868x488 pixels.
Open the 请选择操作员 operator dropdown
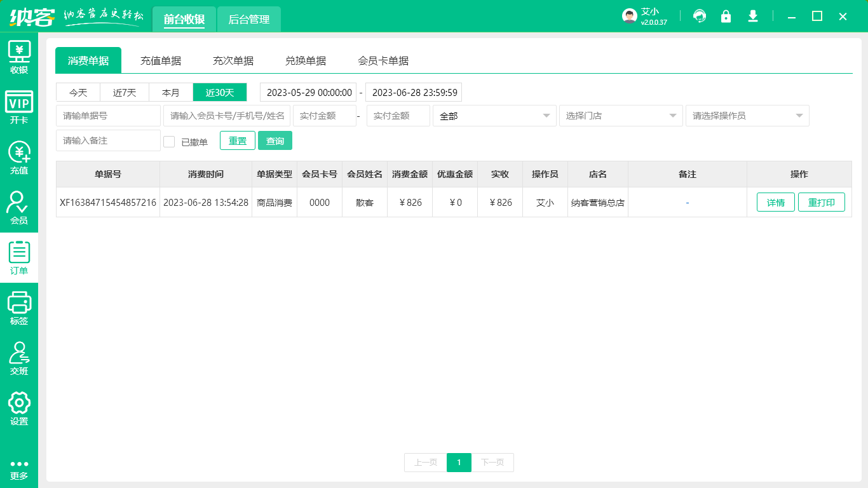point(747,116)
